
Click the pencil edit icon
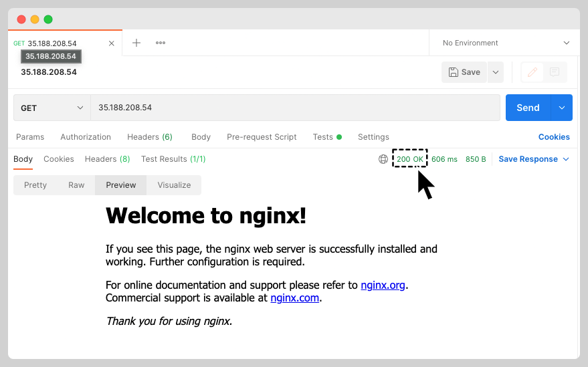(x=532, y=72)
